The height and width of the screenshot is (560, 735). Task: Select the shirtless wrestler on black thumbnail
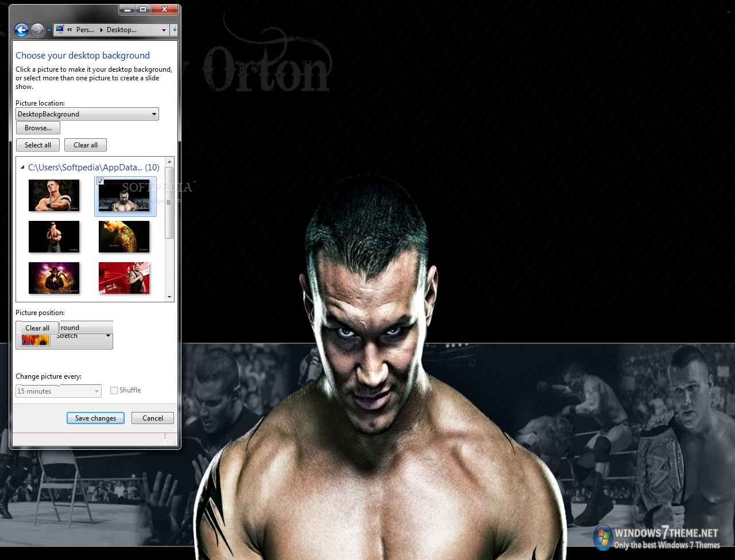tap(54, 236)
